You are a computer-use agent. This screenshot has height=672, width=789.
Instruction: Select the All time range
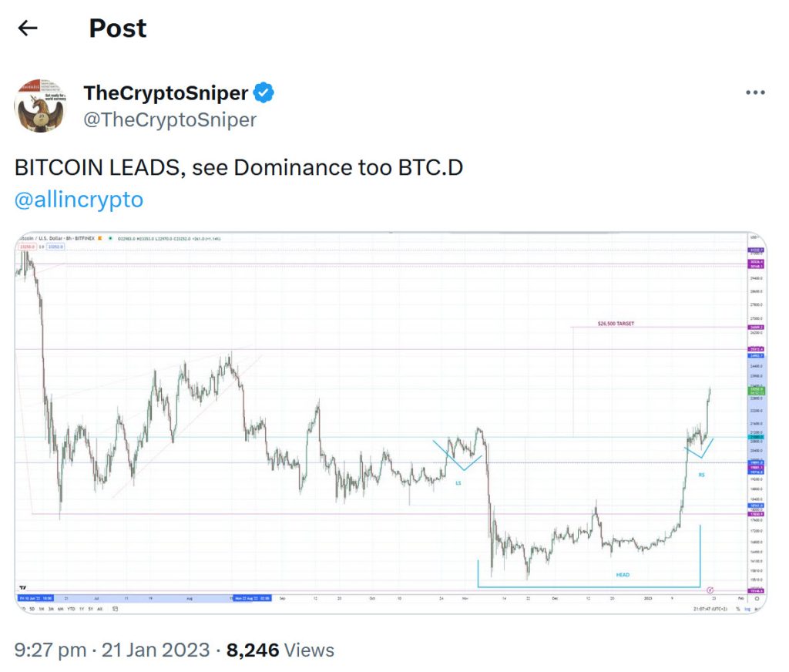click(x=100, y=609)
